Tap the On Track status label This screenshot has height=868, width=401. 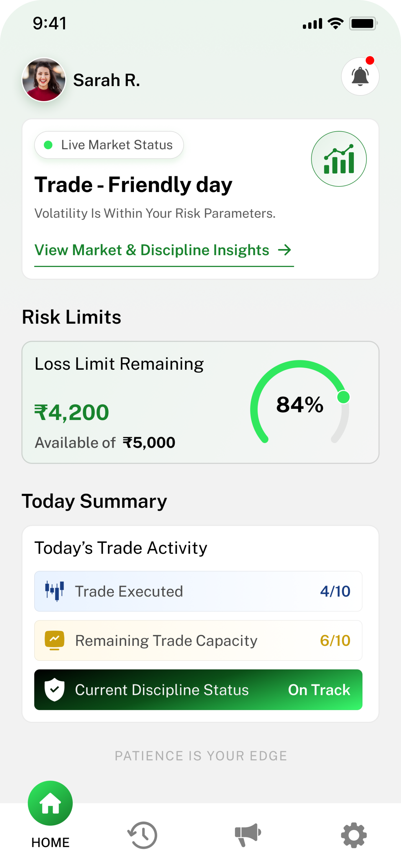click(319, 690)
